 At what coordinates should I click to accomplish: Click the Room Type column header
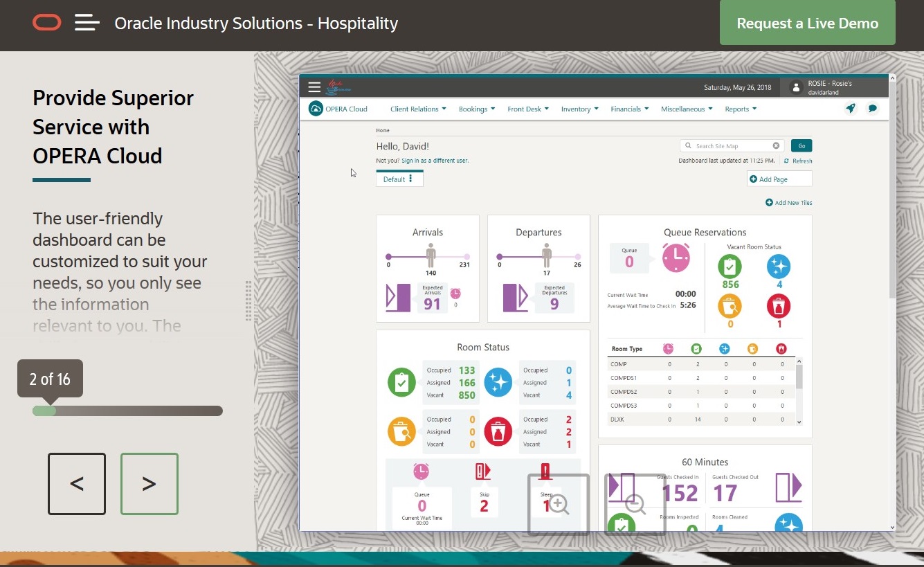pos(627,349)
